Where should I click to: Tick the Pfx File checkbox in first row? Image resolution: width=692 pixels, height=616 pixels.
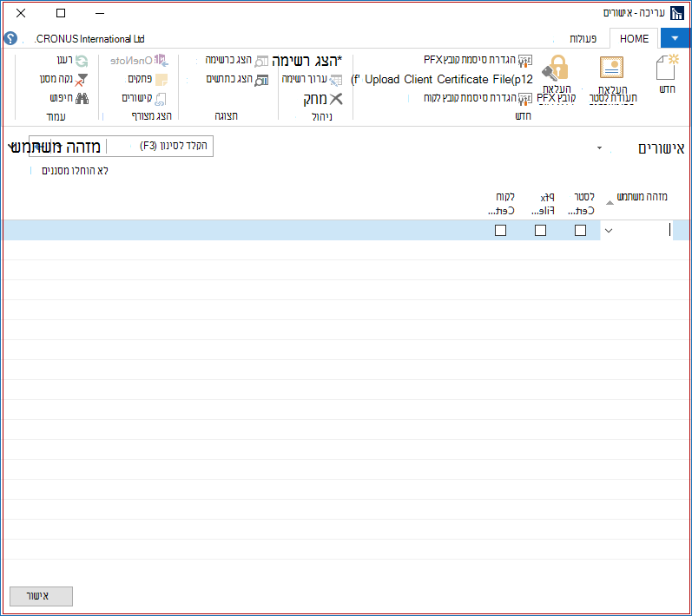pyautogui.click(x=541, y=231)
